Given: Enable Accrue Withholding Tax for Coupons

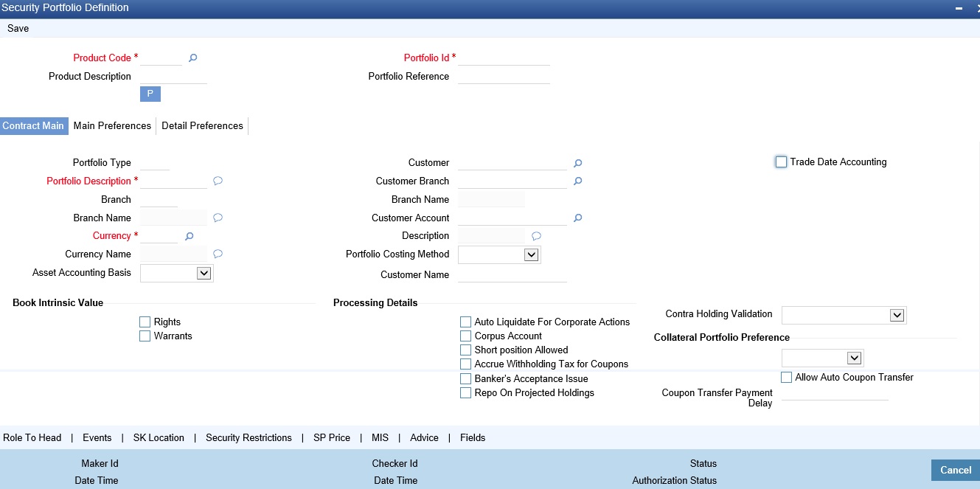Looking at the screenshot, I should point(465,364).
